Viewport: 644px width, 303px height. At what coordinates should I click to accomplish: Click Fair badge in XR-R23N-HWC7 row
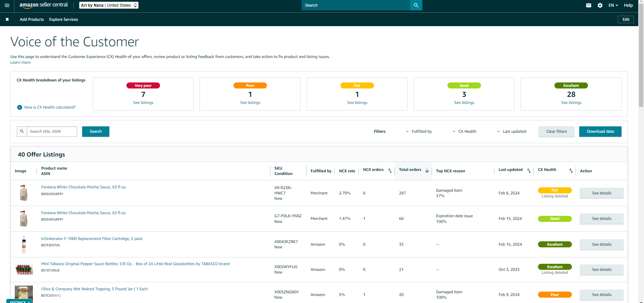[555, 190]
